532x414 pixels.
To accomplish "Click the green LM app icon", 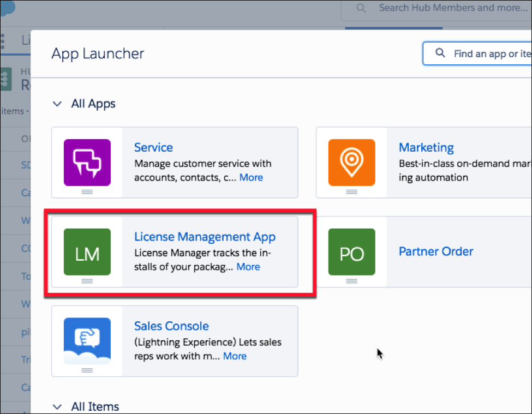I will click(87, 251).
